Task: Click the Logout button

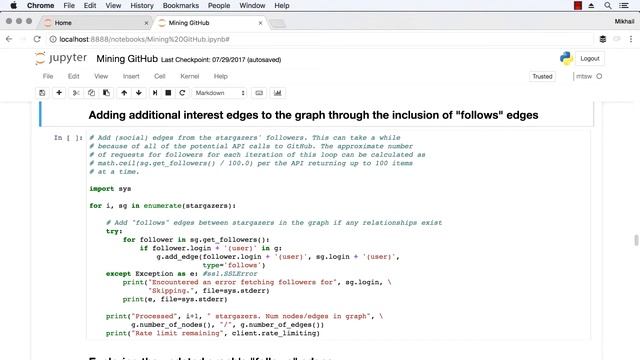Action: [590, 59]
